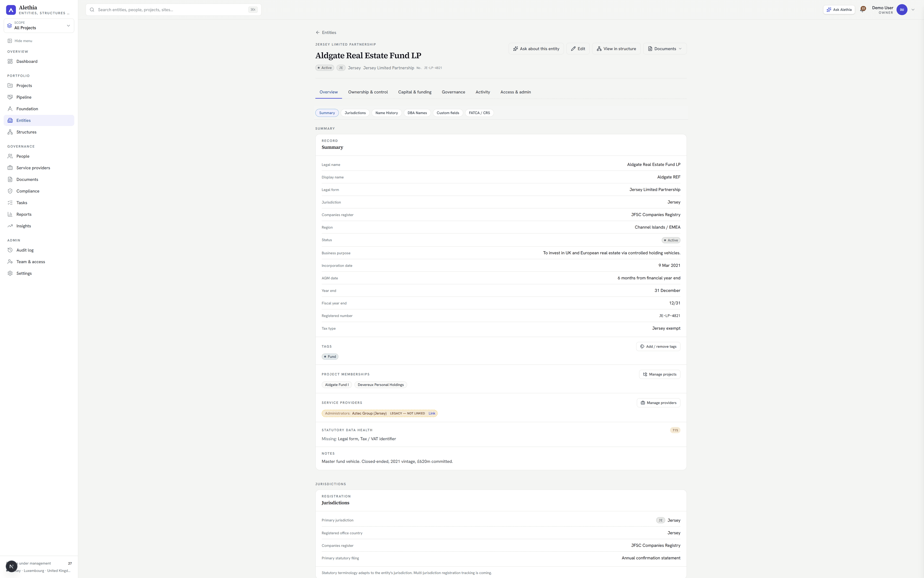
Task: Open People under Governance
Action: pyautogui.click(x=38, y=156)
